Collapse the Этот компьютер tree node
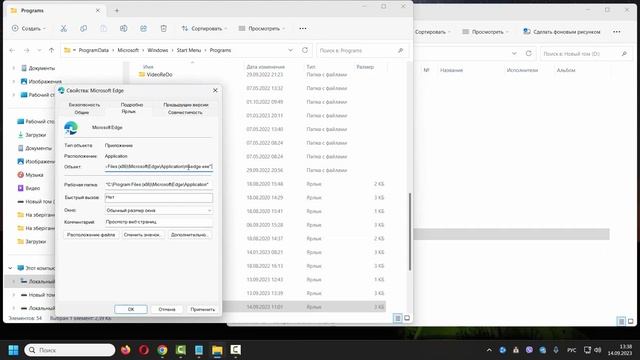Viewport: 640px width, 360px height. 10,268
